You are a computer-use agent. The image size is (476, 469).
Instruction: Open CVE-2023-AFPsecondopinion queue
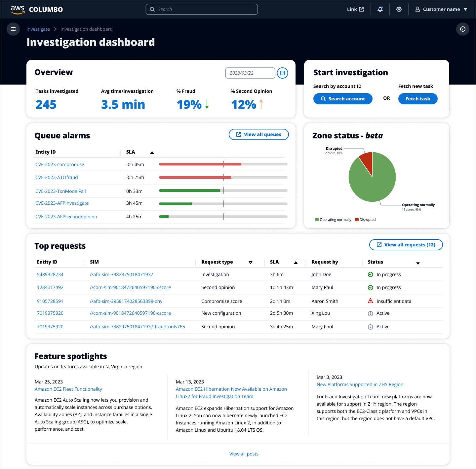coord(66,217)
